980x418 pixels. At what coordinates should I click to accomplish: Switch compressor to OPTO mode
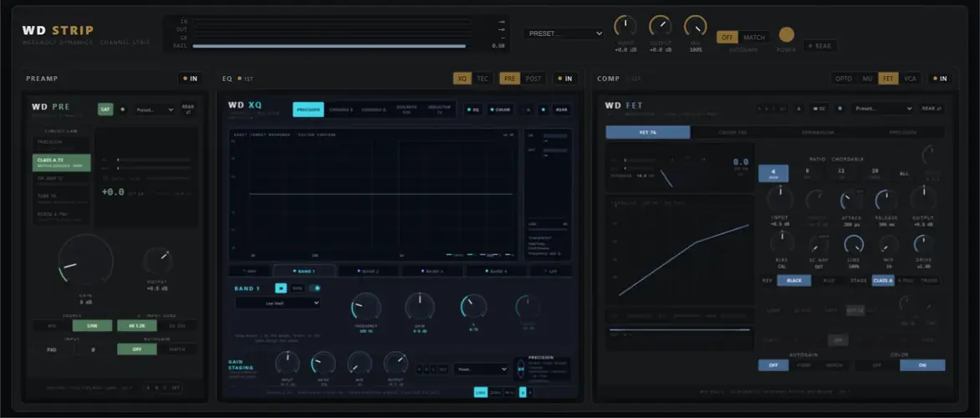(x=844, y=79)
